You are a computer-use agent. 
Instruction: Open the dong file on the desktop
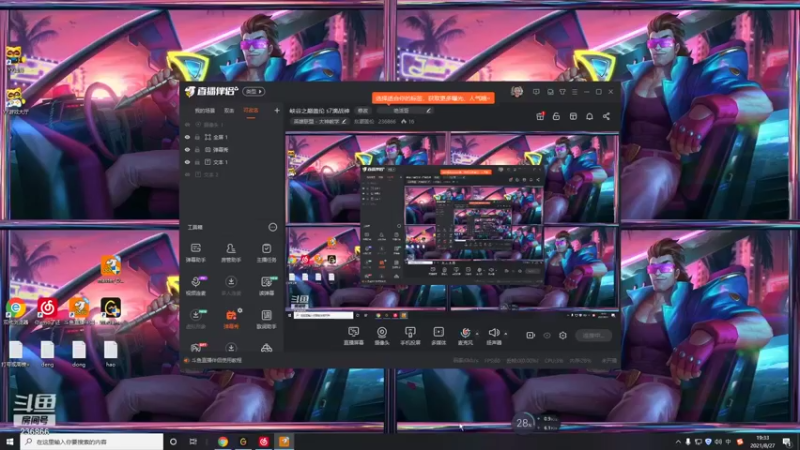click(x=79, y=354)
